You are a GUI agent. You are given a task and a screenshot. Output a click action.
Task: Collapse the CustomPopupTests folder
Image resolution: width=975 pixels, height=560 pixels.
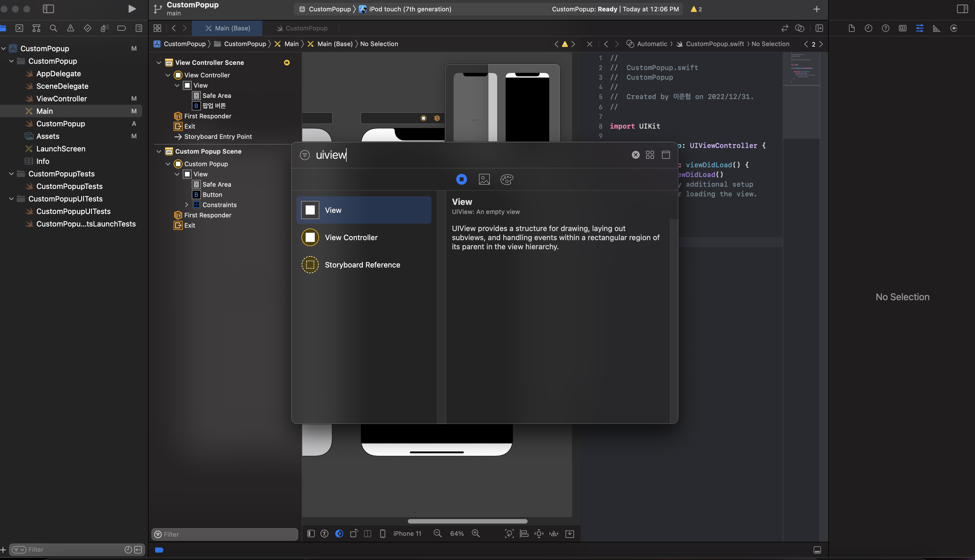pyautogui.click(x=11, y=174)
